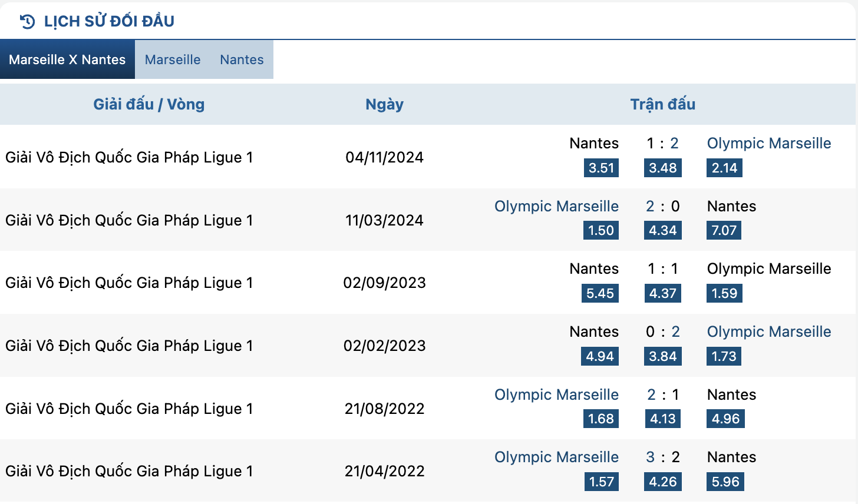Click the 3 : 2 score on 21/04/2022
Image resolution: width=858 pixels, height=504 pixels.
[x=662, y=457]
